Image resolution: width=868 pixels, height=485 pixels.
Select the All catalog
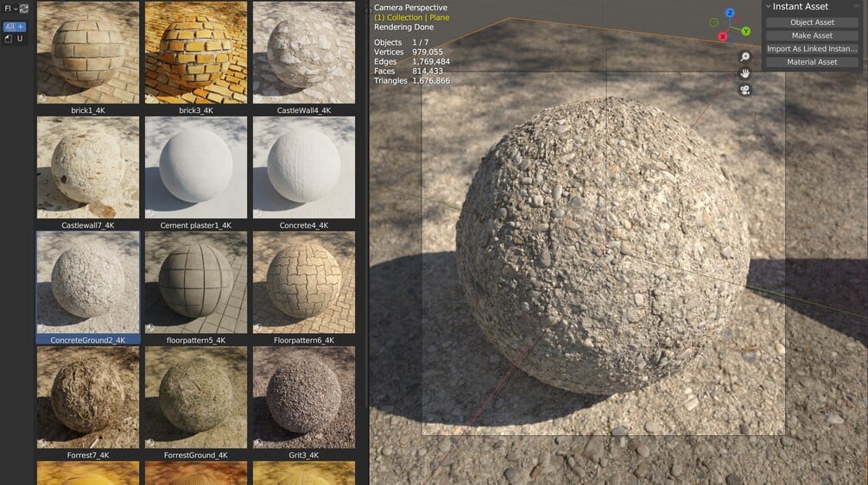pos(10,27)
